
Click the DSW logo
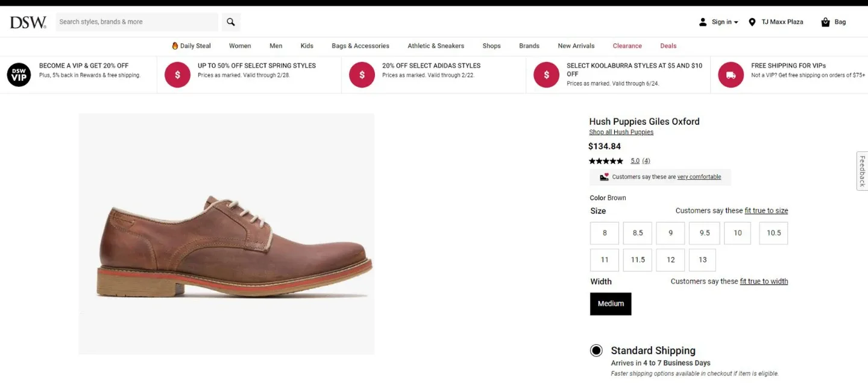coord(28,22)
